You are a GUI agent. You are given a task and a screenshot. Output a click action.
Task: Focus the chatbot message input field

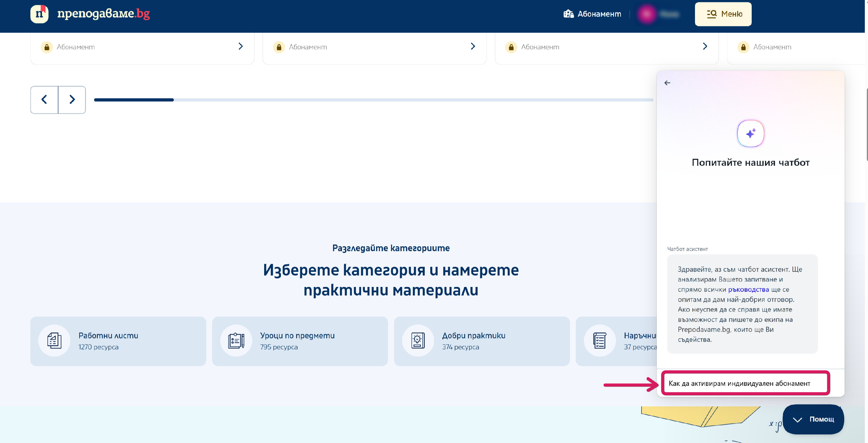[x=745, y=383]
